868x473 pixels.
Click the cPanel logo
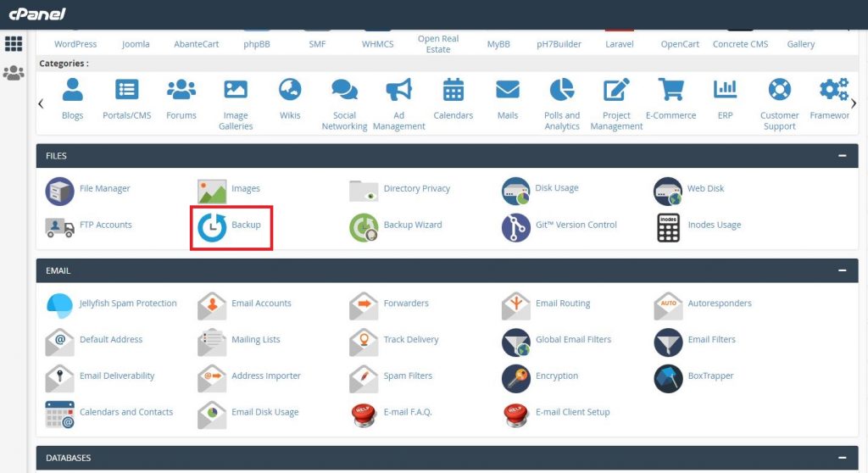coord(37,14)
